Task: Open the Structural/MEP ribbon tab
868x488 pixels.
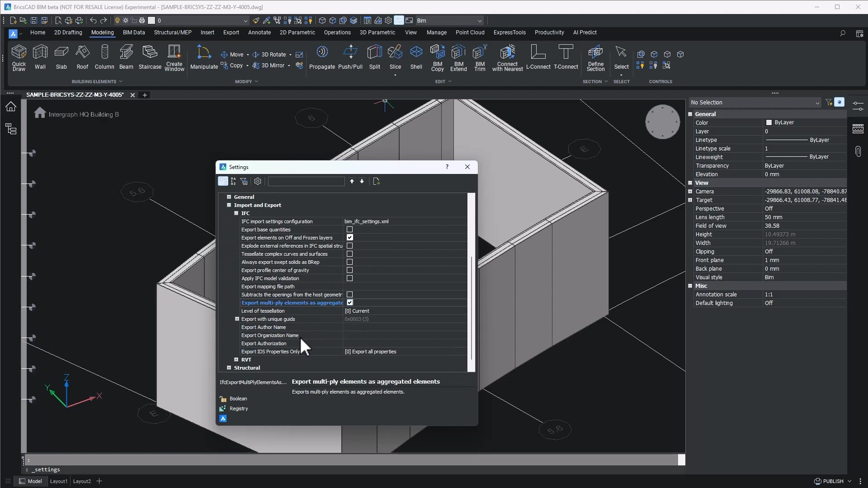Action: tap(173, 33)
